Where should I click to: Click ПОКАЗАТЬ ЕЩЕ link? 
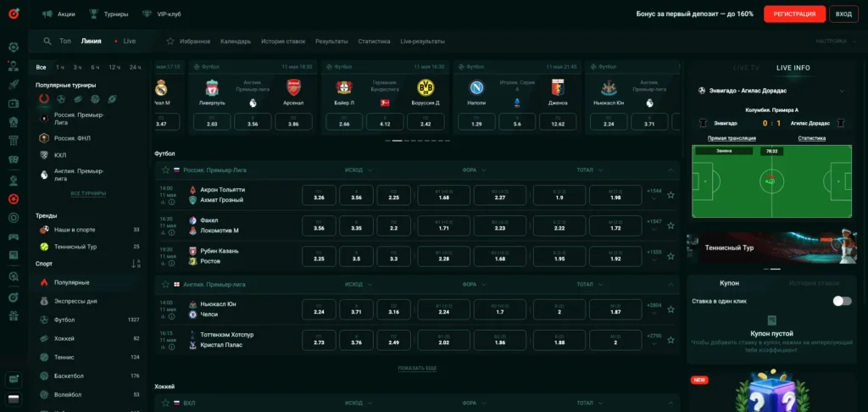(x=417, y=368)
